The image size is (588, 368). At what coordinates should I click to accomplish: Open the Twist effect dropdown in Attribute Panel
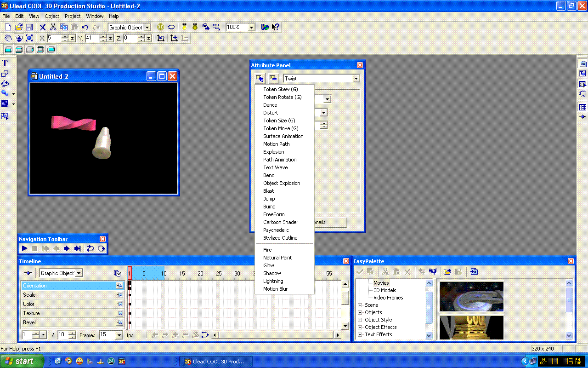click(356, 79)
